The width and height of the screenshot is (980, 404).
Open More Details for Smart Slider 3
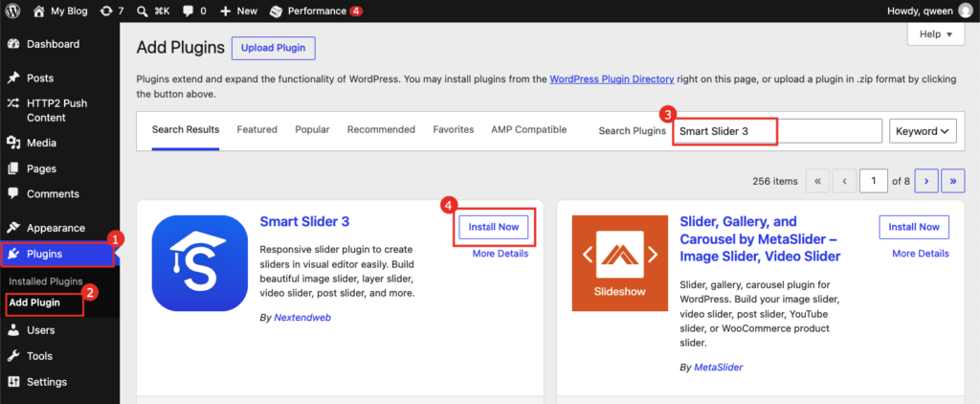pos(500,254)
